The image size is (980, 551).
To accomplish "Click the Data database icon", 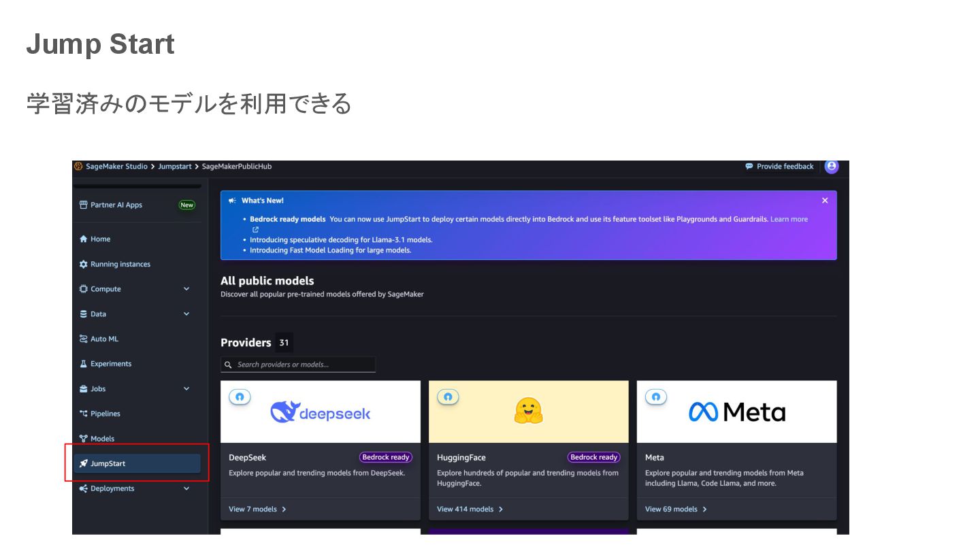I will [84, 314].
